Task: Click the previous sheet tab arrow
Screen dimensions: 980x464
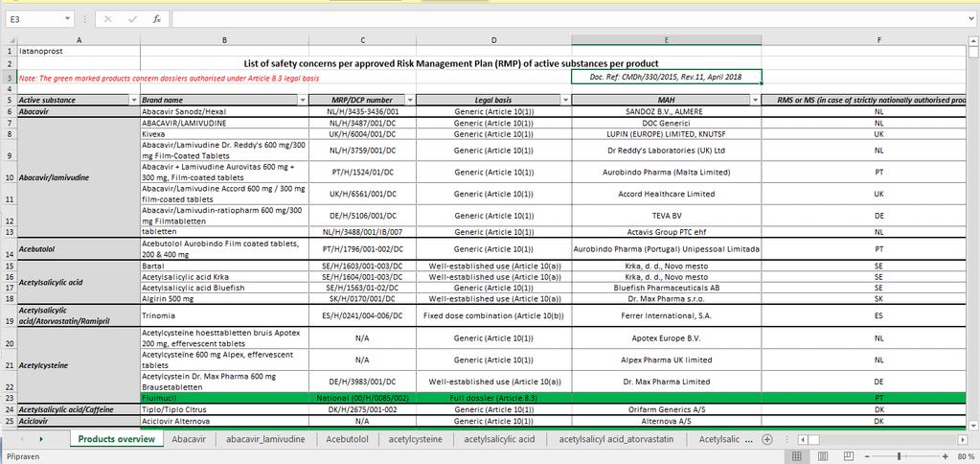Action: point(20,439)
